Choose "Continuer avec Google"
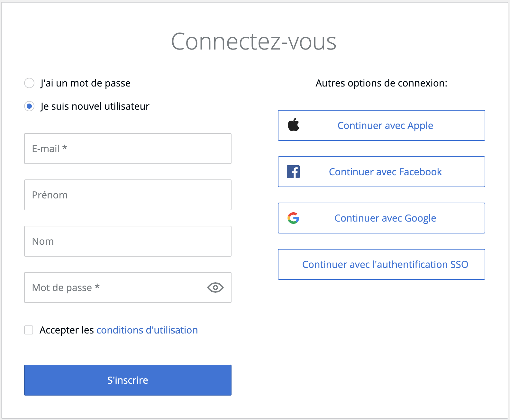 click(x=385, y=218)
